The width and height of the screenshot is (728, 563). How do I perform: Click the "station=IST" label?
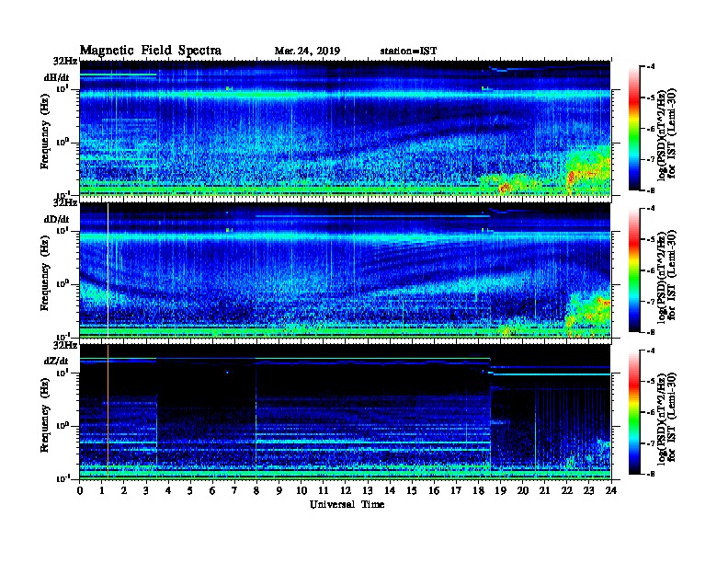click(408, 52)
